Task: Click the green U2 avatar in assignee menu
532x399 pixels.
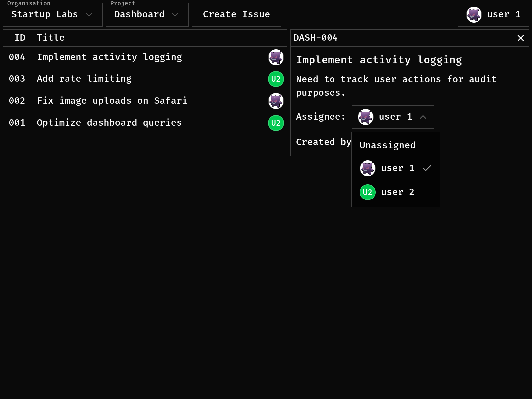Action: 367,192
